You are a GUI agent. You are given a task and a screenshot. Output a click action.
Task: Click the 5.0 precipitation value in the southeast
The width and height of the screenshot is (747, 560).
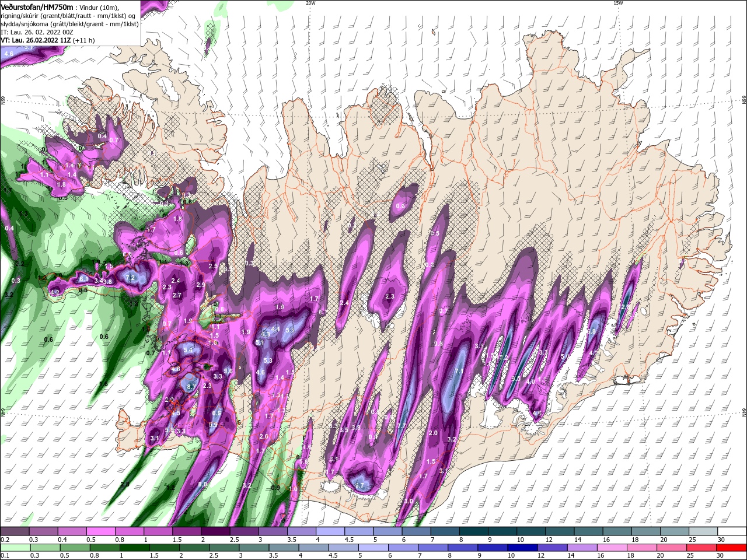tap(565, 356)
